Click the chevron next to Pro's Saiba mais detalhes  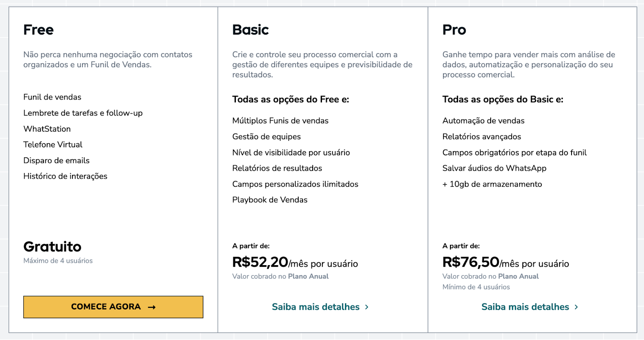(x=576, y=307)
